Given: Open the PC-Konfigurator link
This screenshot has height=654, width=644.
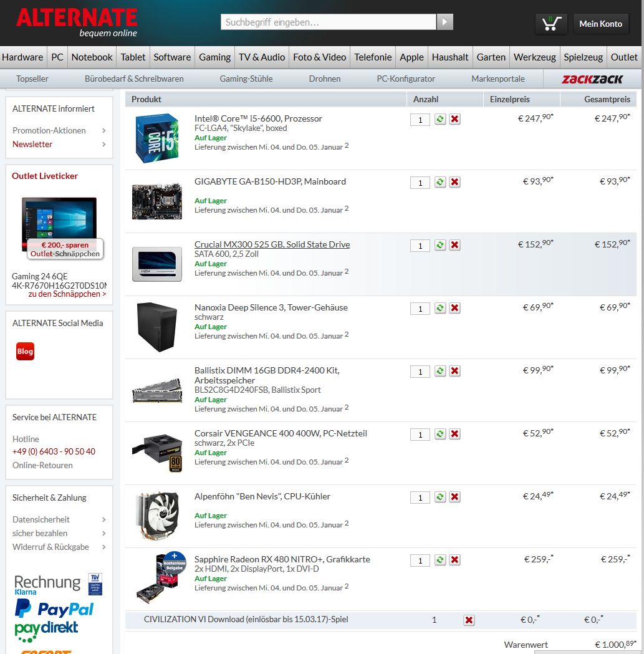Looking at the screenshot, I should (x=406, y=79).
